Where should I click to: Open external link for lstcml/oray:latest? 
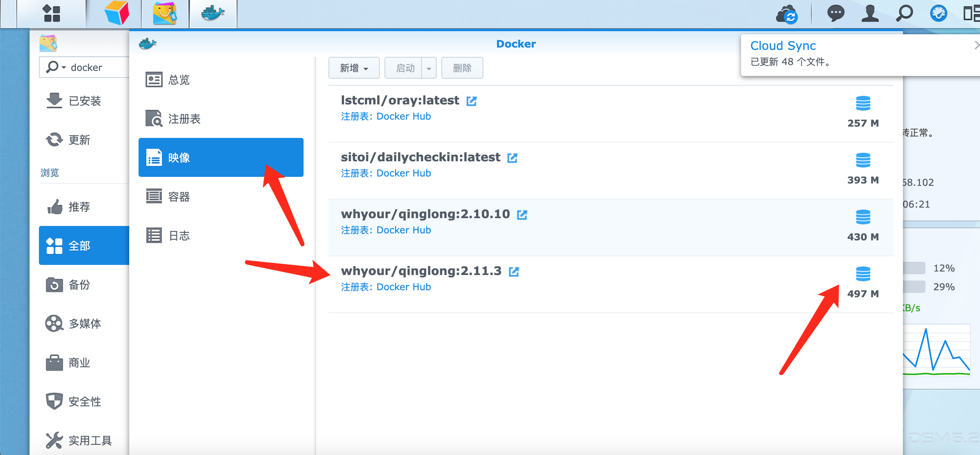(x=471, y=101)
